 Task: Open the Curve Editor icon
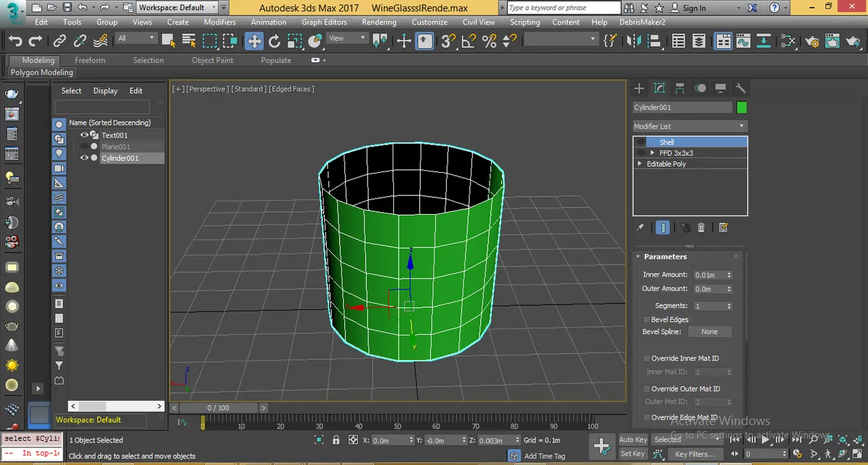tap(743, 41)
